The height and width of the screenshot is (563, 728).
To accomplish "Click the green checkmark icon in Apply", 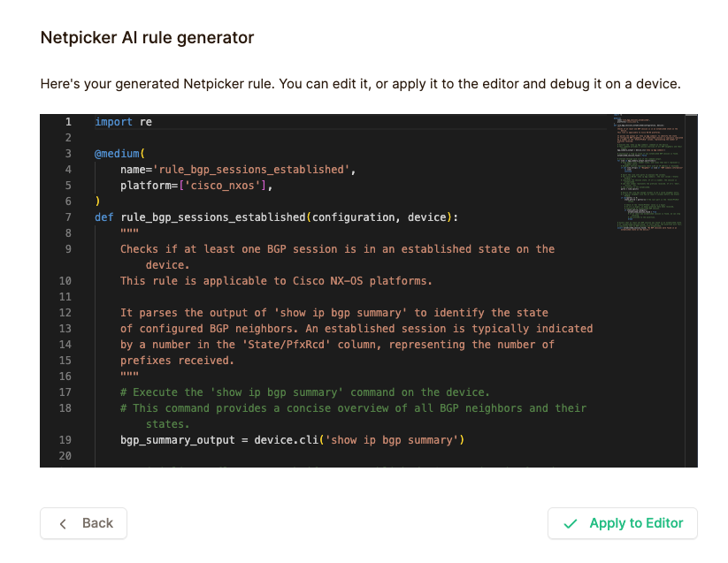I will pos(571,523).
